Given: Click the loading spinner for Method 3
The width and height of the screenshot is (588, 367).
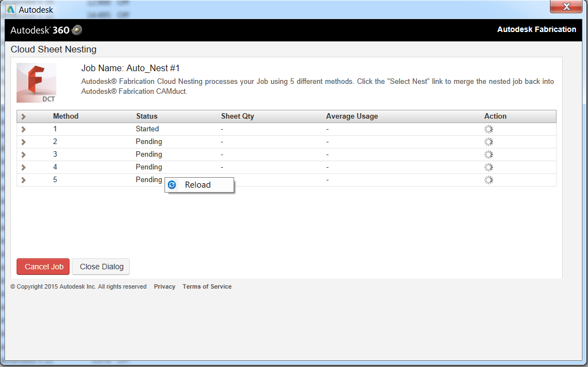Looking at the screenshot, I should [x=488, y=155].
